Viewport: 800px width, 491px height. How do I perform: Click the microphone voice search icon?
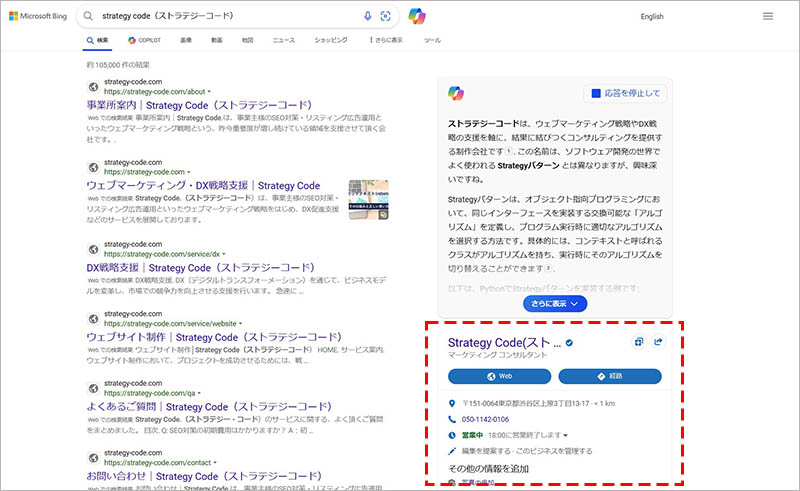point(367,16)
